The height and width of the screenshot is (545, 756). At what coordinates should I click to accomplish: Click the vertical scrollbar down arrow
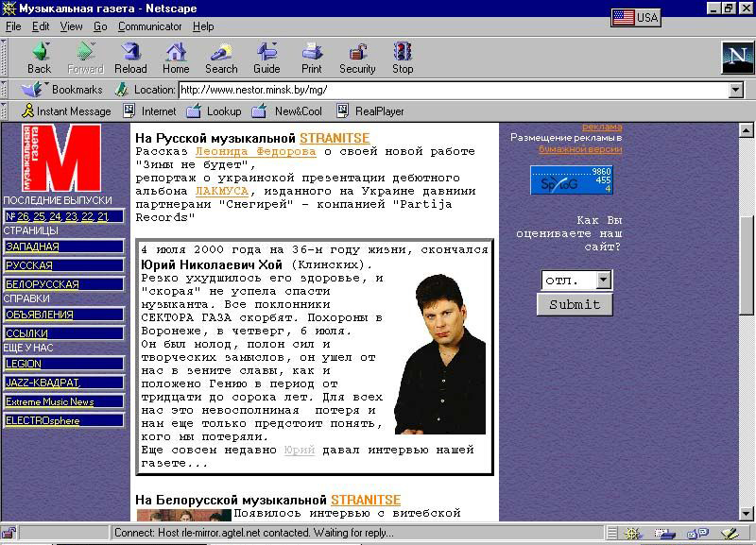[746, 514]
